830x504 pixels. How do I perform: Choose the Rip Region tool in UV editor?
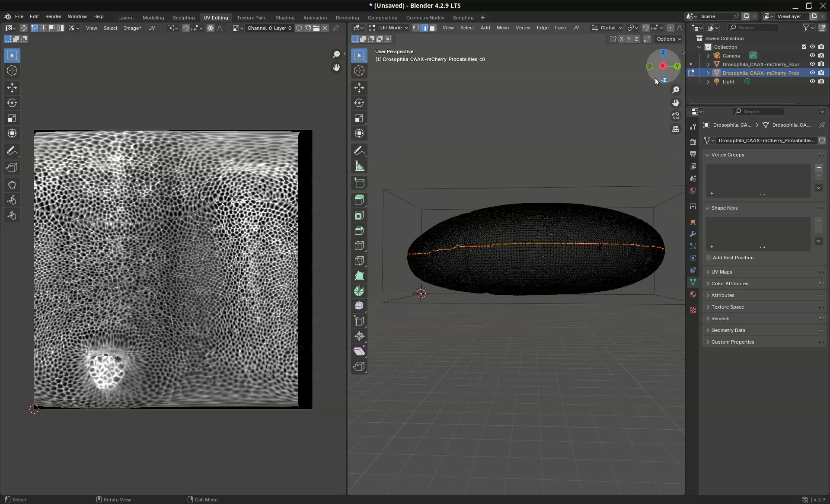pyautogui.click(x=12, y=168)
